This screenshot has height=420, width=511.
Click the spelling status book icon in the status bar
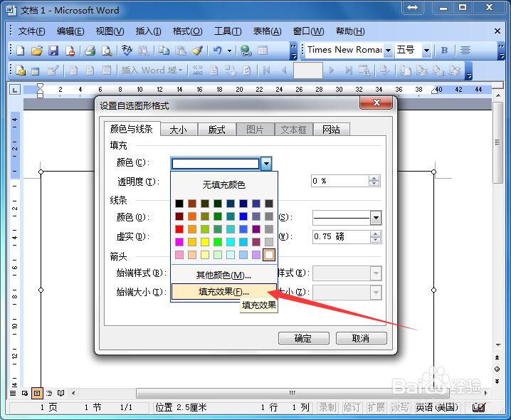click(x=479, y=408)
